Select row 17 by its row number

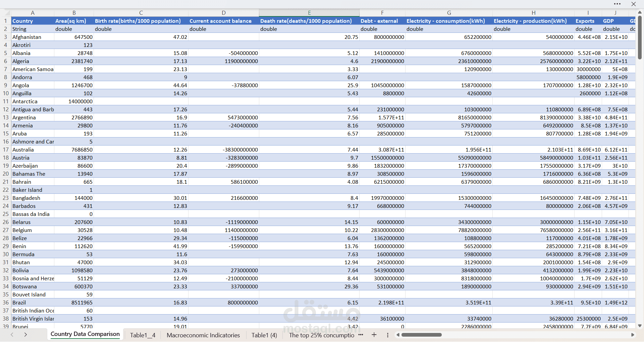6,150
